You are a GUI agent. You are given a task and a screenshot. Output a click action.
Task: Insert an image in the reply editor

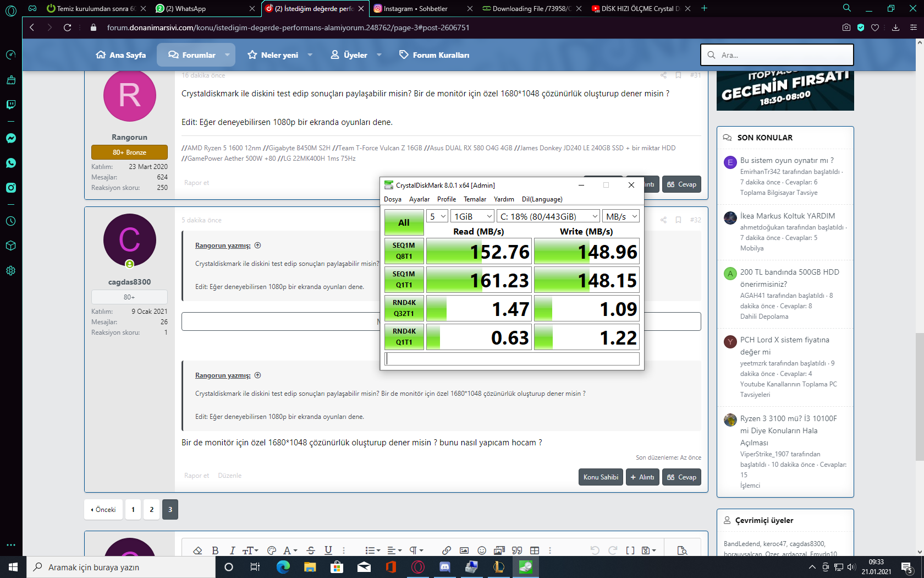pos(464,550)
